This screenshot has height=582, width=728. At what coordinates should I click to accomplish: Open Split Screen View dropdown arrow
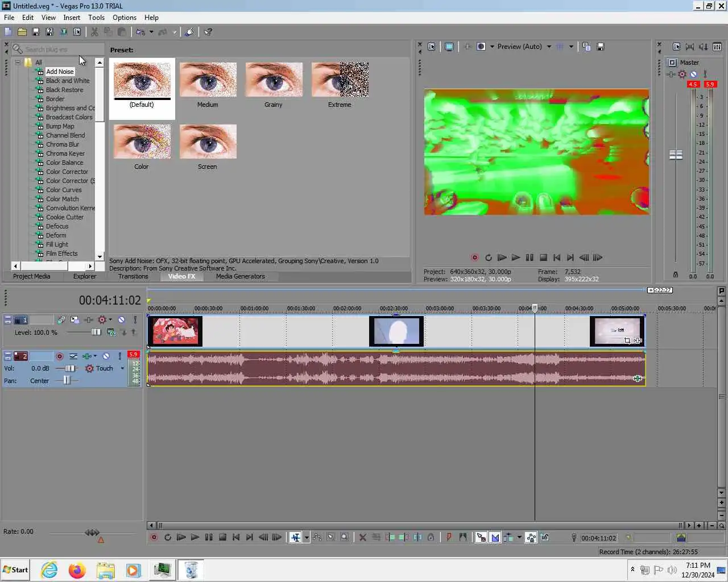coord(492,47)
